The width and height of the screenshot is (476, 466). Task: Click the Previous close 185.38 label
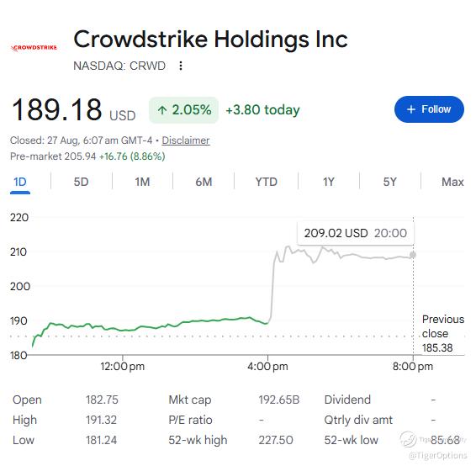[x=443, y=333]
